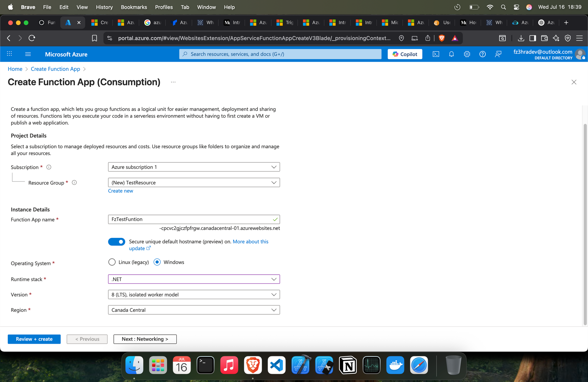
Task: Click the Microsoft Azure home title
Action: (66, 54)
